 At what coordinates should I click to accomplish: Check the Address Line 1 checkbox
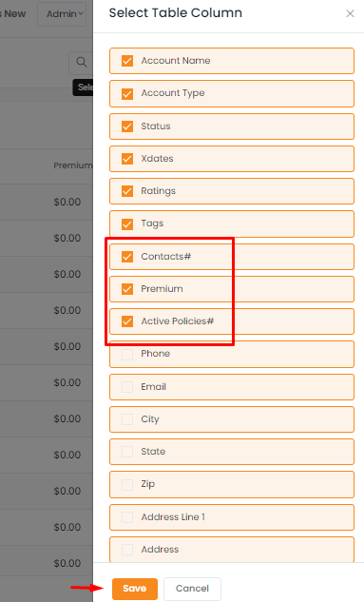tap(127, 517)
